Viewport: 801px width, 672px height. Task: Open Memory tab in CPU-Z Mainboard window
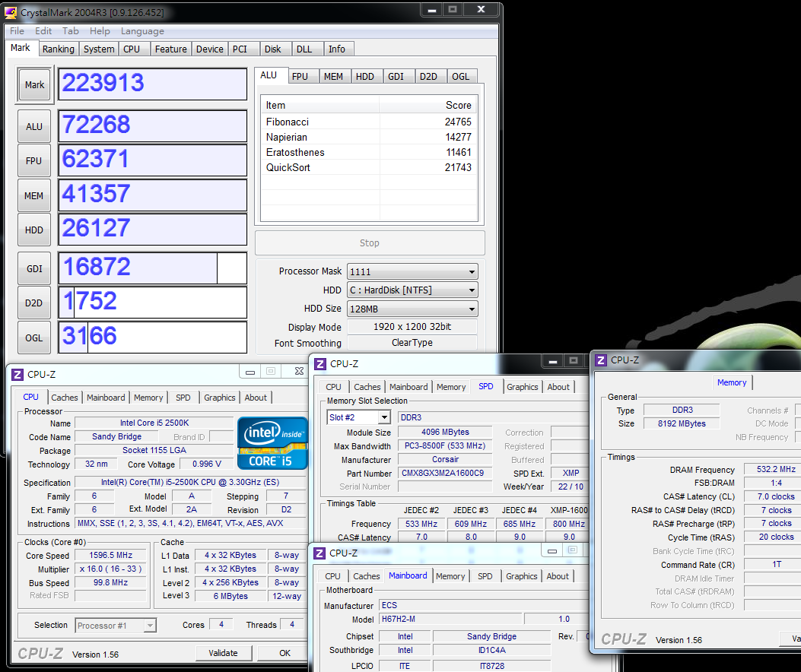coord(450,576)
